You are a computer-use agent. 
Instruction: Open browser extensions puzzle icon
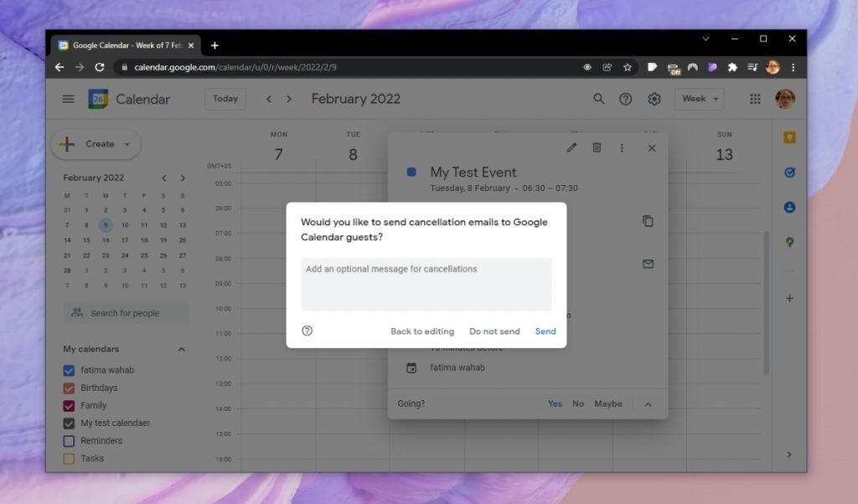(732, 67)
